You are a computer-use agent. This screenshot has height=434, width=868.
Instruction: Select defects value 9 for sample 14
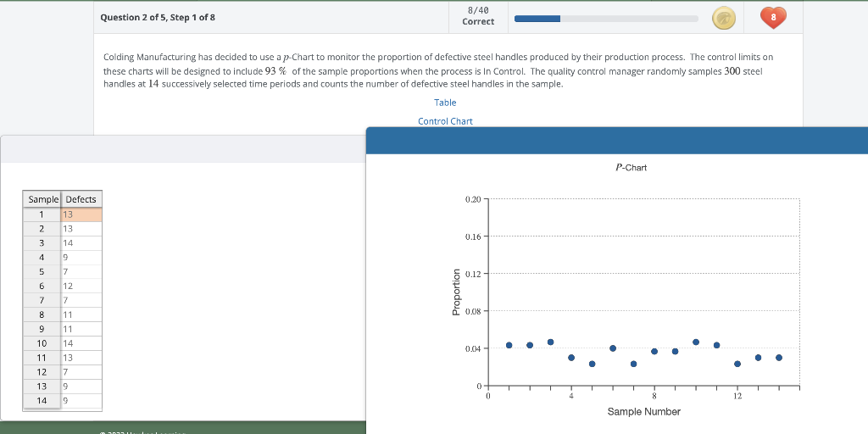(81, 401)
